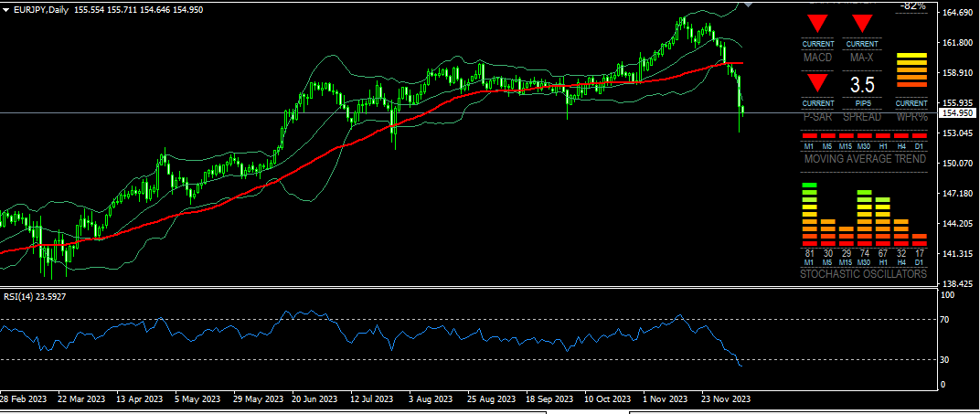980x414 pixels.
Task: Click the triangle icon before EURJPY,Daily title
Action: coord(6,10)
